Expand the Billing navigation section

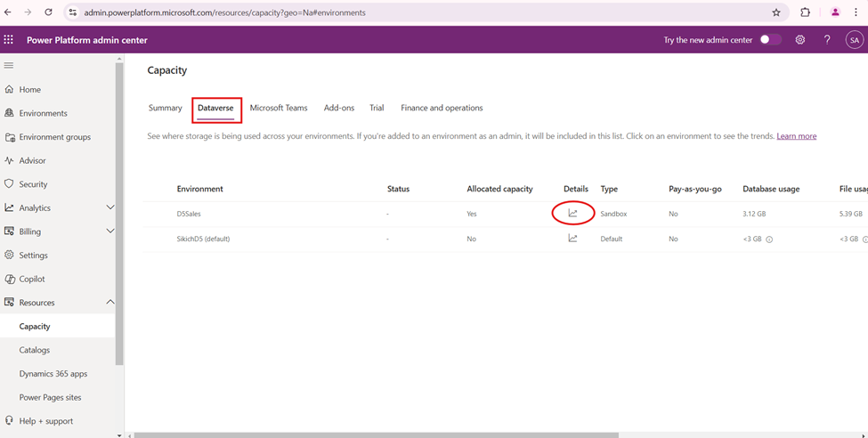point(110,231)
